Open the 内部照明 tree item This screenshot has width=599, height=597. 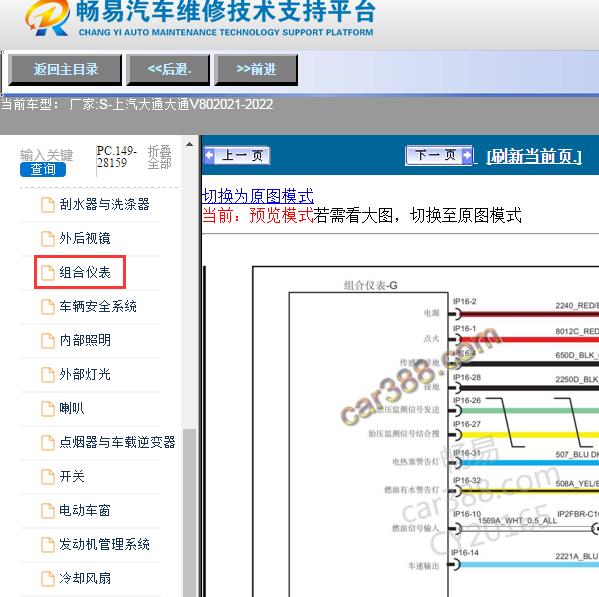point(85,340)
